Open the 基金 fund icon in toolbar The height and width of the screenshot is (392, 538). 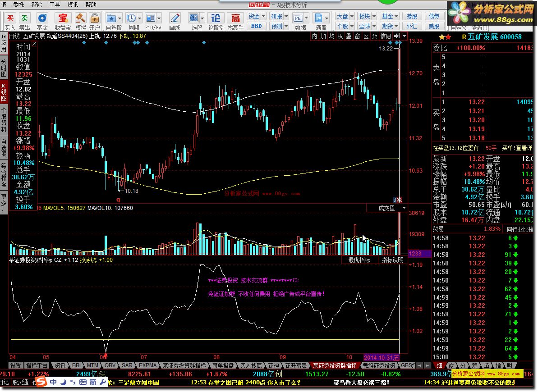[x=42, y=18]
